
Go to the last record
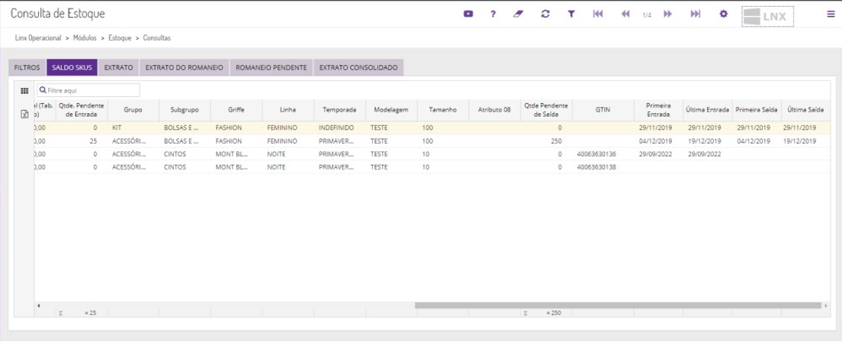[695, 14]
